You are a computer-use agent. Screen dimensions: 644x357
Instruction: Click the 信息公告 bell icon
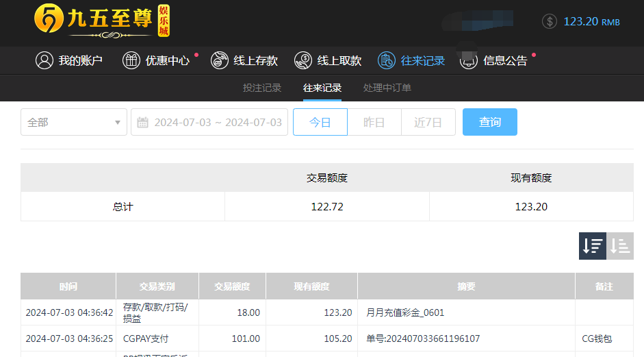point(469,60)
